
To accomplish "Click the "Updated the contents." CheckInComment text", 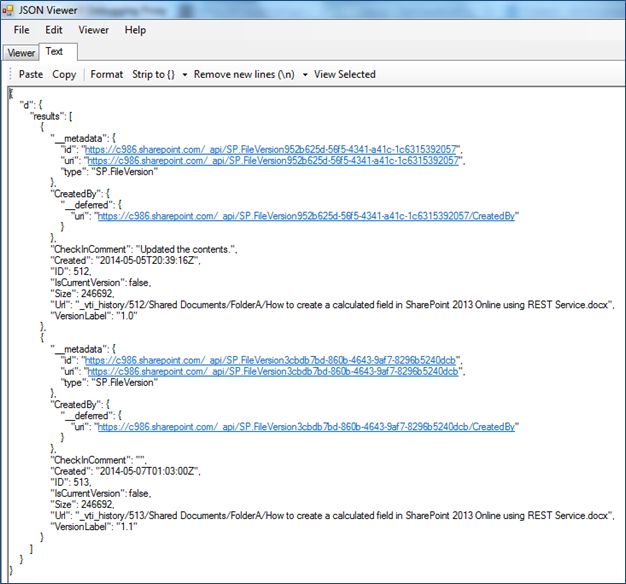I will (x=186, y=249).
